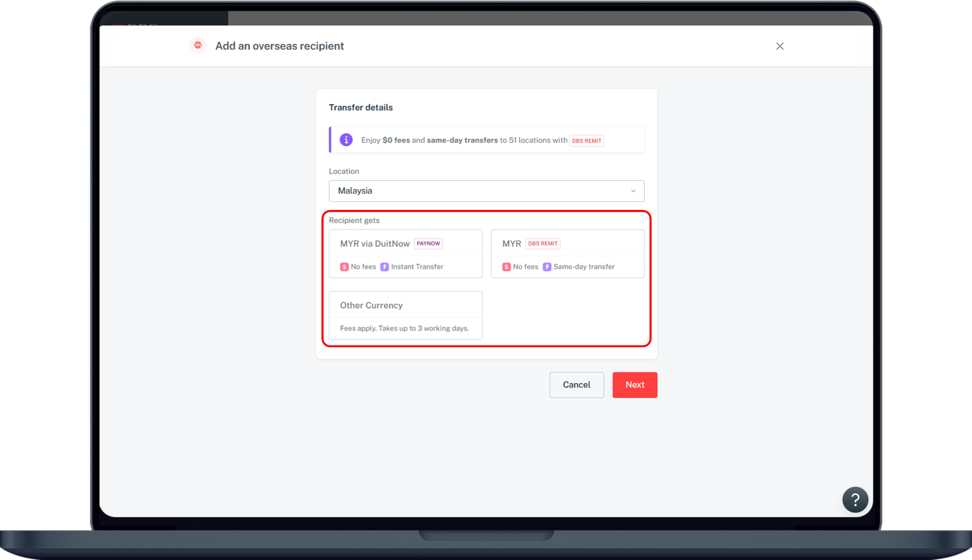The image size is (972, 560).
Task: Click the Same-day transfer lightning icon
Action: coord(547,267)
